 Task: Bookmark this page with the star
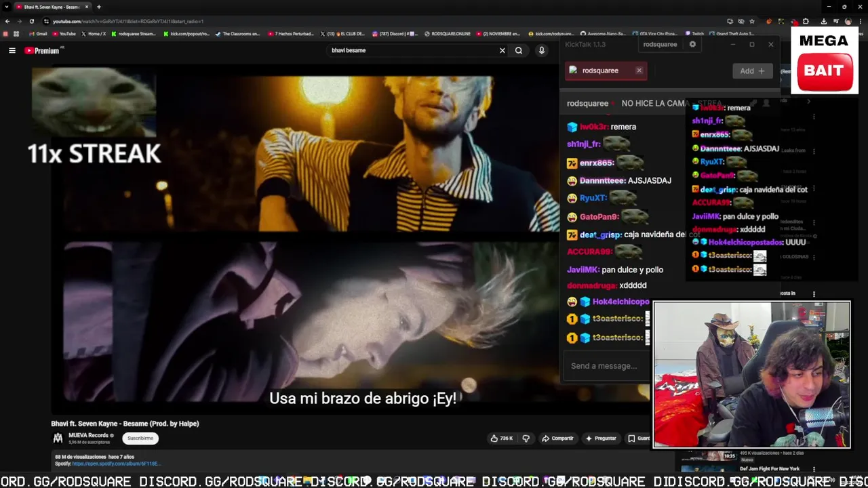pos(752,21)
